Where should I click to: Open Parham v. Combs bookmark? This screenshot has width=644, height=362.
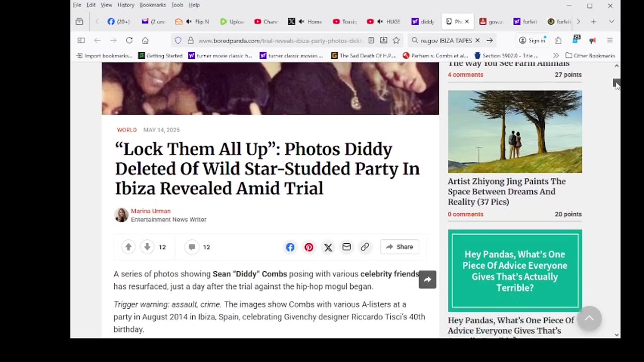(x=435, y=56)
